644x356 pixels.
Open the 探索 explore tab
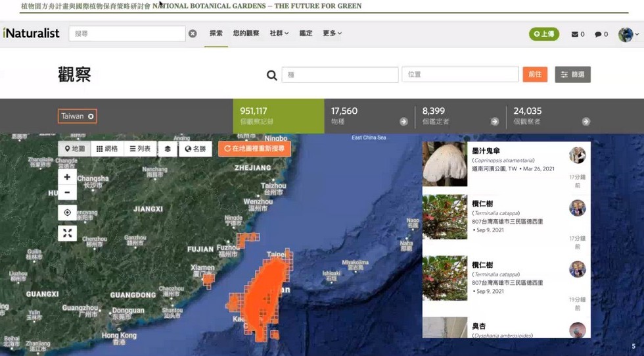[x=216, y=34]
